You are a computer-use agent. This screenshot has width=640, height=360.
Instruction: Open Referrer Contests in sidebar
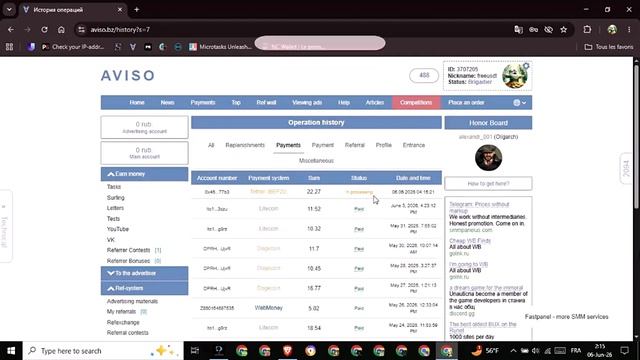[x=129, y=250]
